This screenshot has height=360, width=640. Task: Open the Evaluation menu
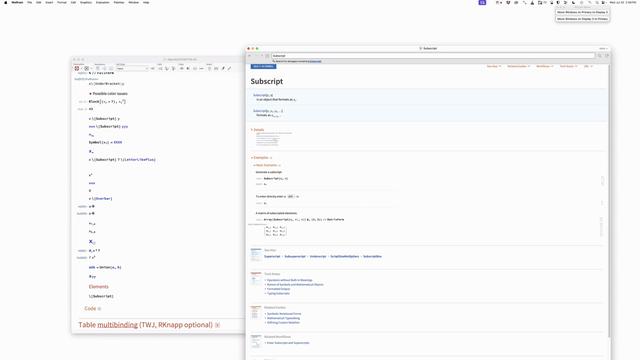[x=102, y=2]
